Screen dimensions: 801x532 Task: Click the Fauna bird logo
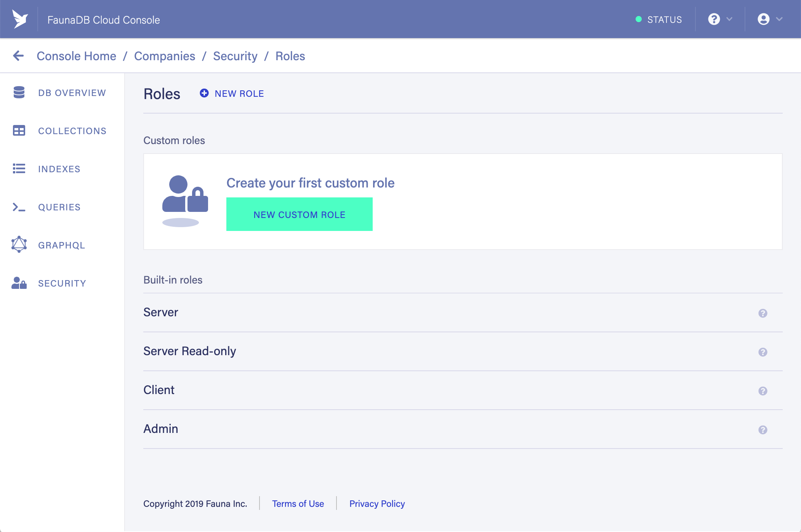(20, 19)
